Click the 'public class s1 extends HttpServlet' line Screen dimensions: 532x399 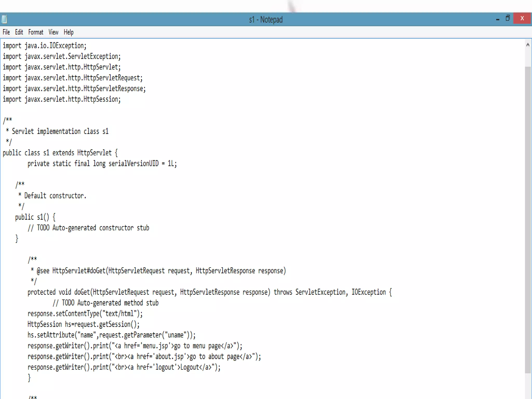pyautogui.click(x=60, y=153)
